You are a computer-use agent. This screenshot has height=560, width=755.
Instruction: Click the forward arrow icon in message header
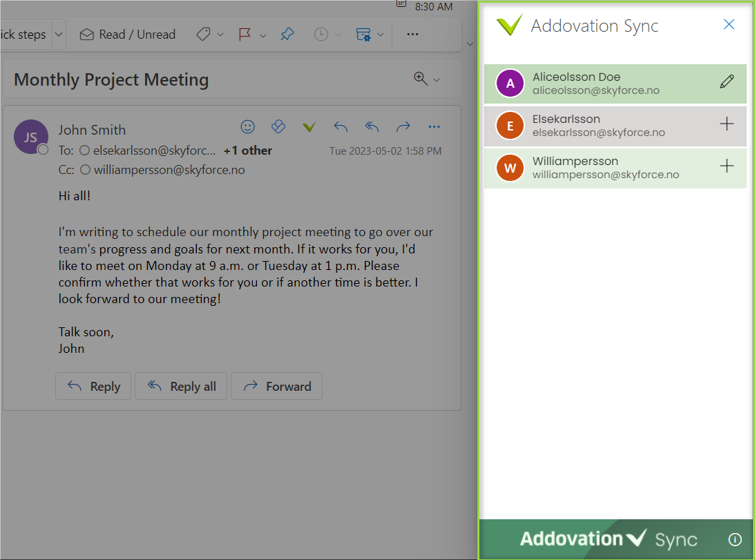(403, 126)
